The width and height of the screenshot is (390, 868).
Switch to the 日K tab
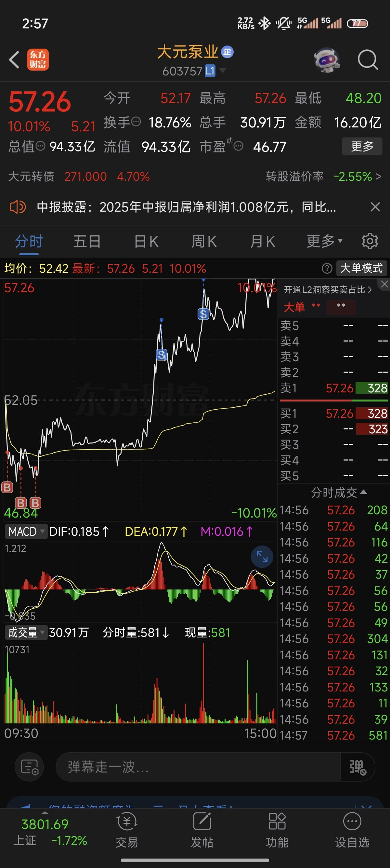[146, 241]
